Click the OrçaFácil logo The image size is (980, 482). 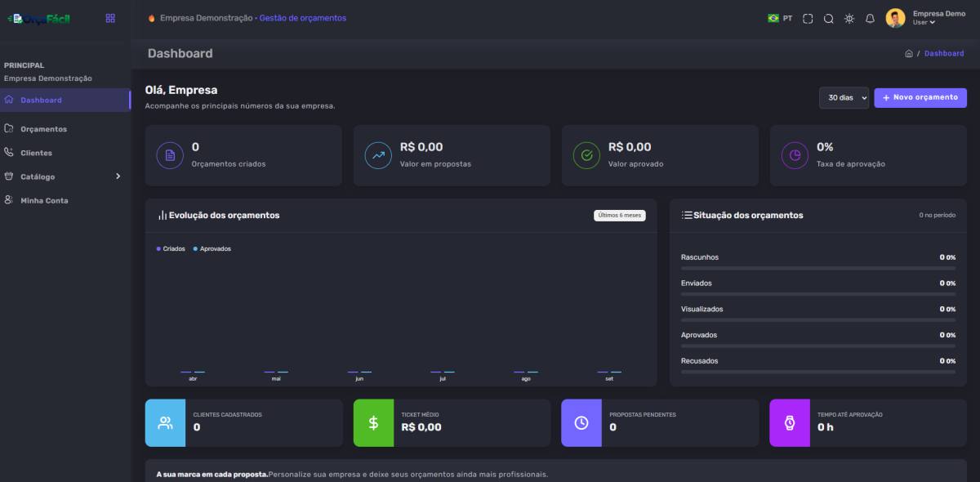click(38, 19)
